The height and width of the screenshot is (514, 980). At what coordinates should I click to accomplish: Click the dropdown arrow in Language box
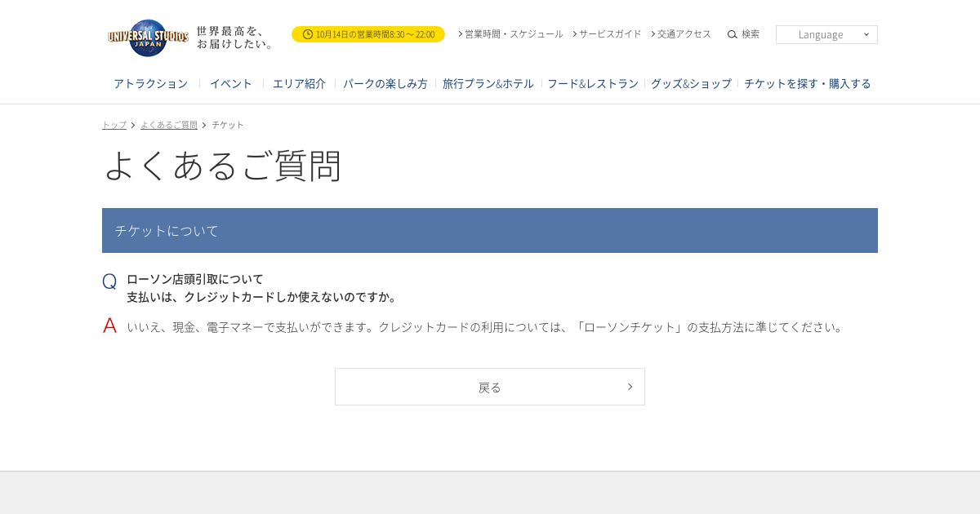click(866, 34)
